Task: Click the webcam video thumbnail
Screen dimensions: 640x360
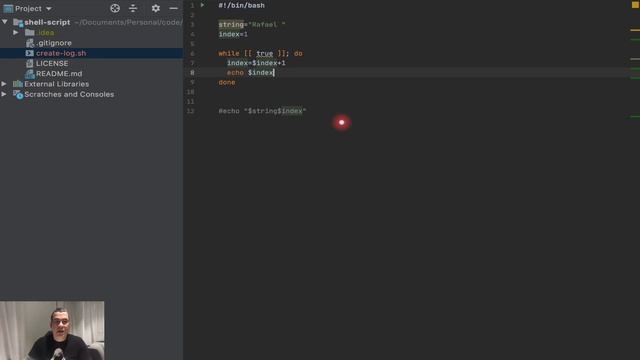Action: pyautogui.click(x=52, y=331)
